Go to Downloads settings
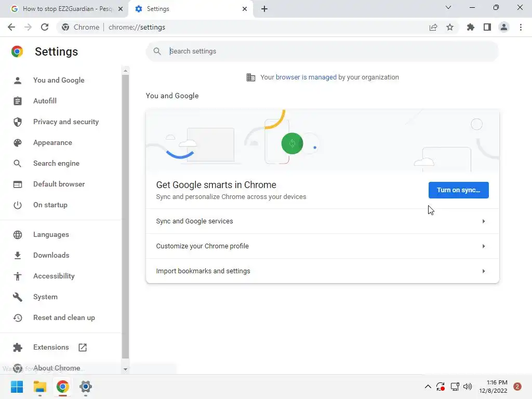This screenshot has height=399, width=532. tap(51, 255)
